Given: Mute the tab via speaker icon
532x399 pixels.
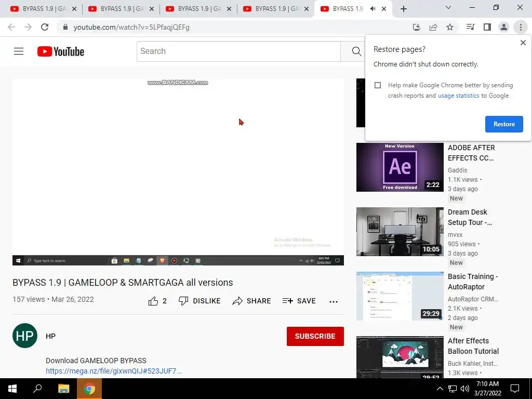Looking at the screenshot, I should click(373, 9).
